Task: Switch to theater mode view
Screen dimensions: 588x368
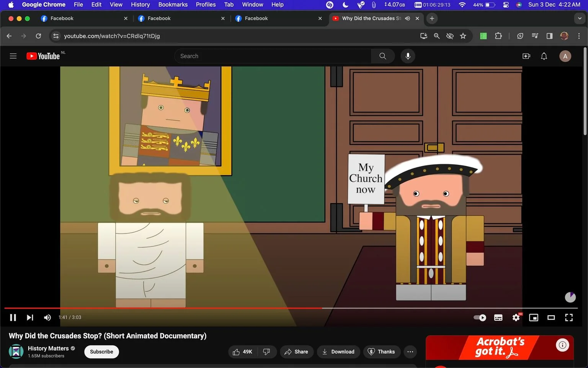Action: (x=551, y=317)
